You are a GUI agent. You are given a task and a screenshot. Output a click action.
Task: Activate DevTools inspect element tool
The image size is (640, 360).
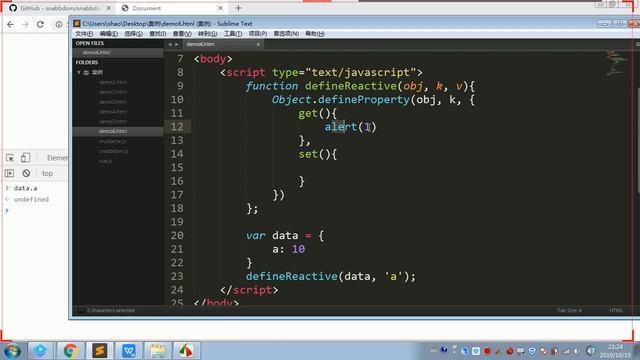click(x=10, y=158)
